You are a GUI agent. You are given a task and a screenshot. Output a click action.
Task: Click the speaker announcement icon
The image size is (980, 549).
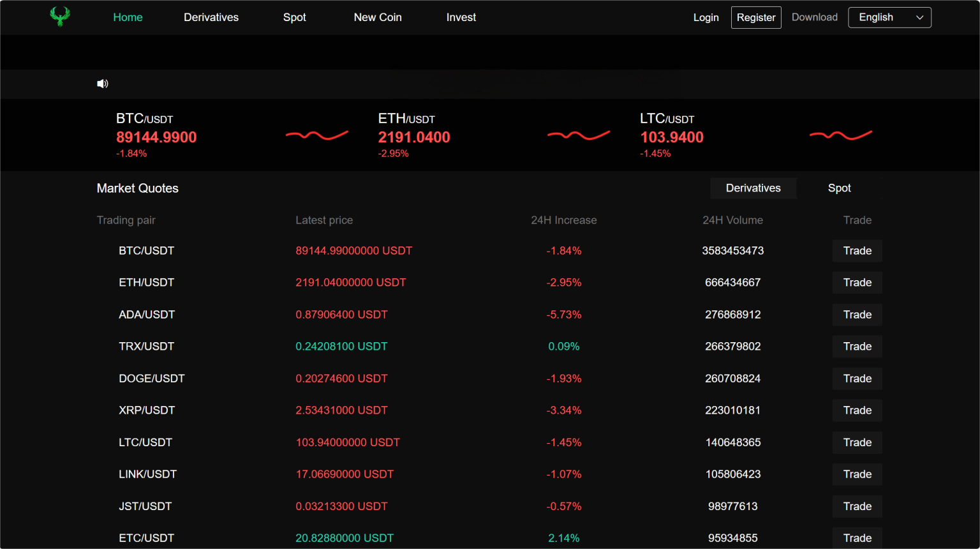[102, 84]
